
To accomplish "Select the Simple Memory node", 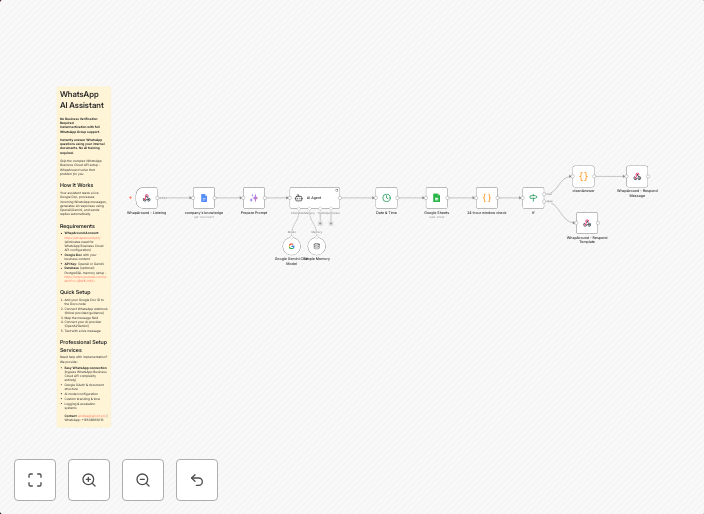I will tap(317, 246).
